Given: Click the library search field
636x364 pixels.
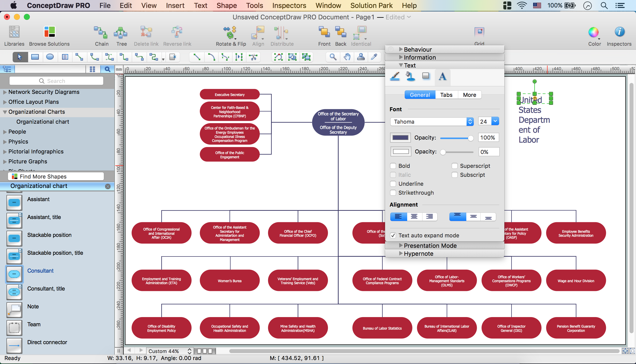Looking at the screenshot, I should click(56, 81).
